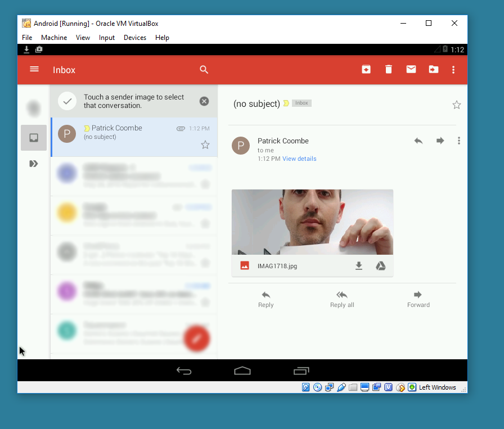Tap the download notification in Android status bar
The image size is (504, 429).
pyautogui.click(x=26, y=49)
